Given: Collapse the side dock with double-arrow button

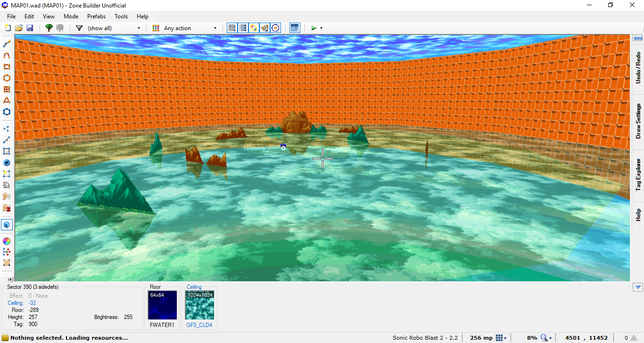Looking at the screenshot, I should [638, 38].
